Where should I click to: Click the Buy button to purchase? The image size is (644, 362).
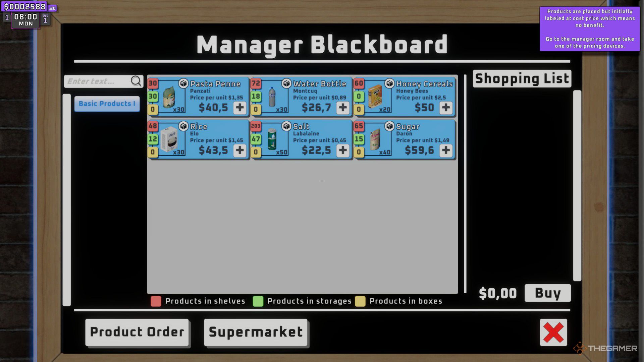click(548, 292)
